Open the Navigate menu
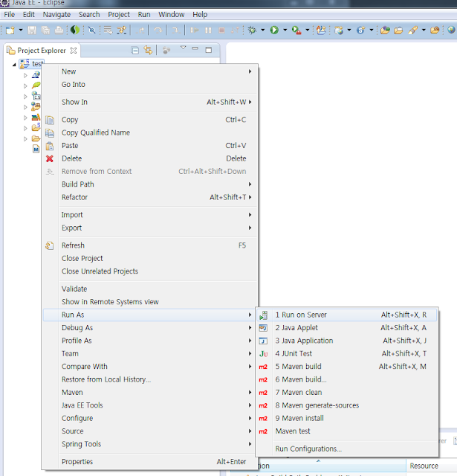Viewport: 457px width, 476px height. click(x=56, y=15)
